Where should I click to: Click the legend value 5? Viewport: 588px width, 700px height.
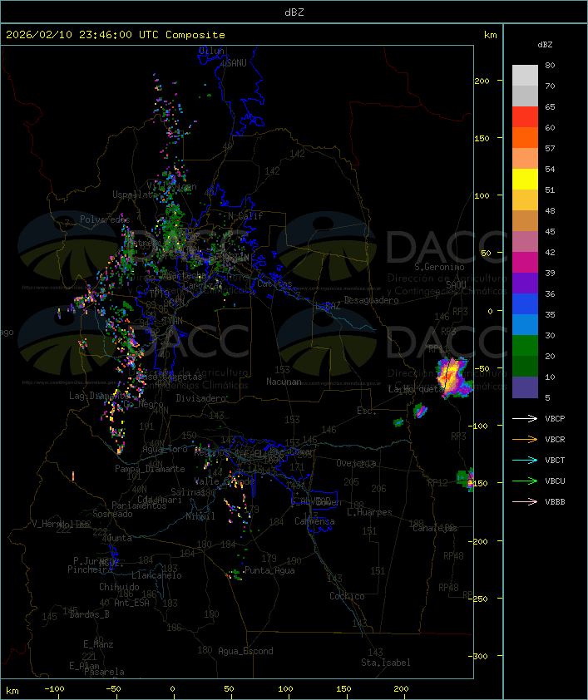[x=547, y=397]
